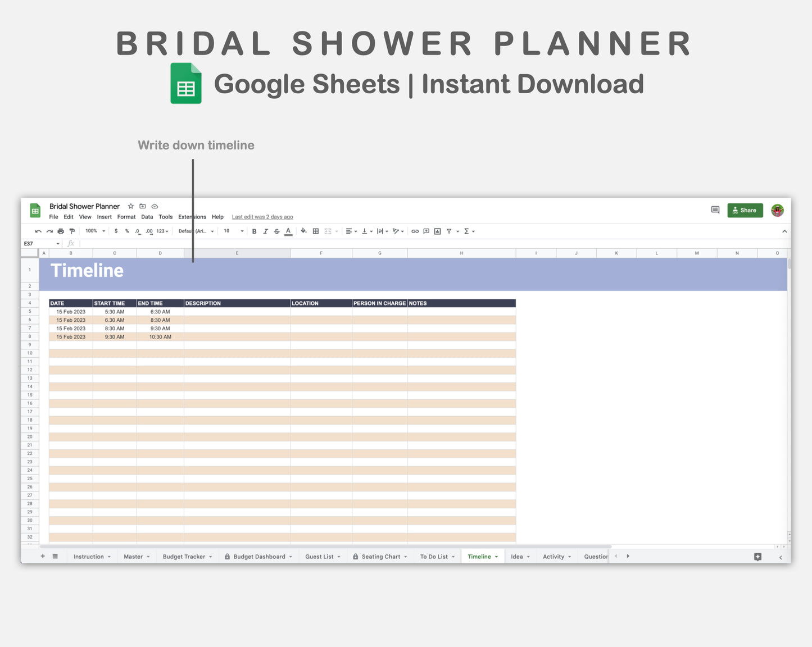Change text color with the text color swatch

tap(288, 231)
